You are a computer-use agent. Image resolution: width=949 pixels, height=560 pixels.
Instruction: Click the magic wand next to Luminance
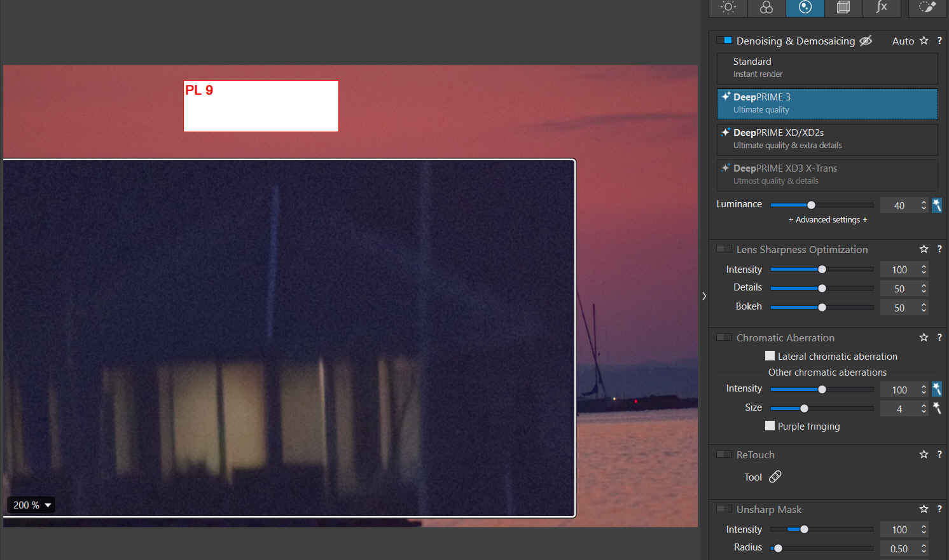pyautogui.click(x=937, y=205)
